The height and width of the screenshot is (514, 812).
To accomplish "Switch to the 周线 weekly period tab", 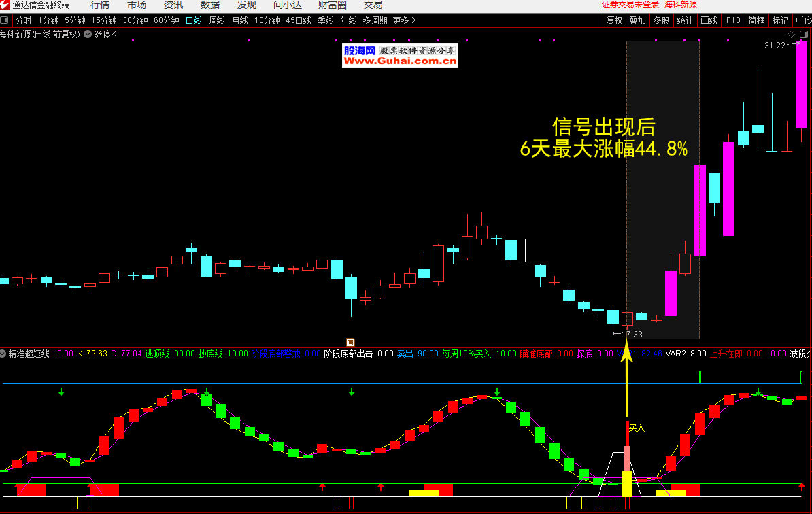I will 216,20.
